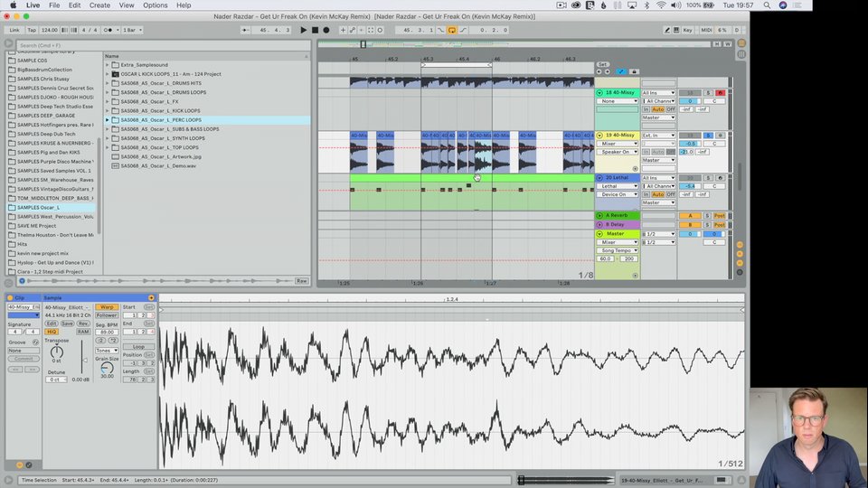The width and height of the screenshot is (868, 488).
Task: Click the Tap tempo button
Action: tap(32, 30)
